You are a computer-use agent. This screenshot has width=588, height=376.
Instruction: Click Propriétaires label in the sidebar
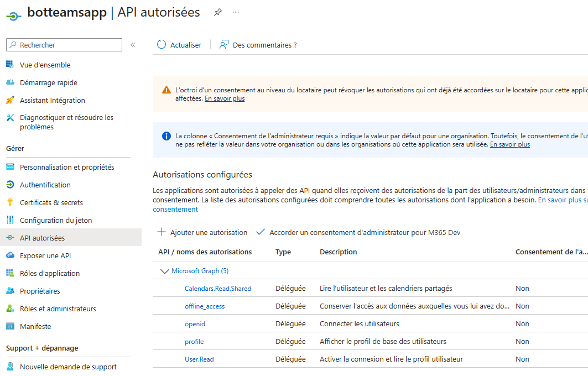[40, 291]
